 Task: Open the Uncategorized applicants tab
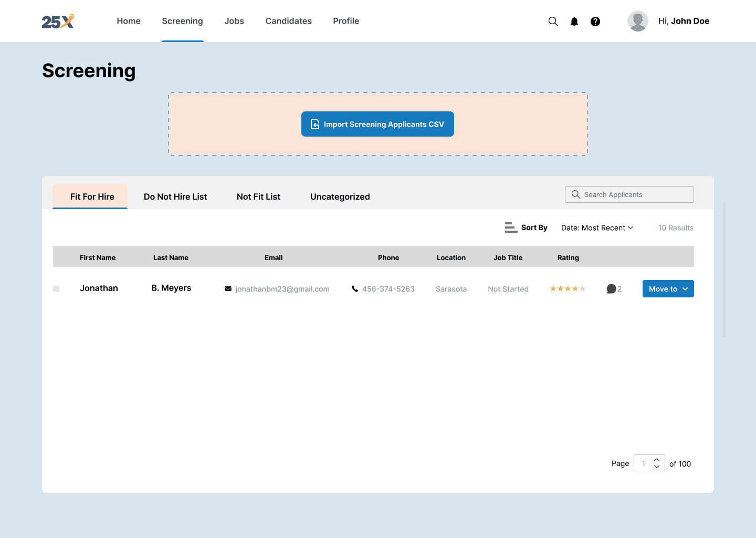tap(340, 196)
